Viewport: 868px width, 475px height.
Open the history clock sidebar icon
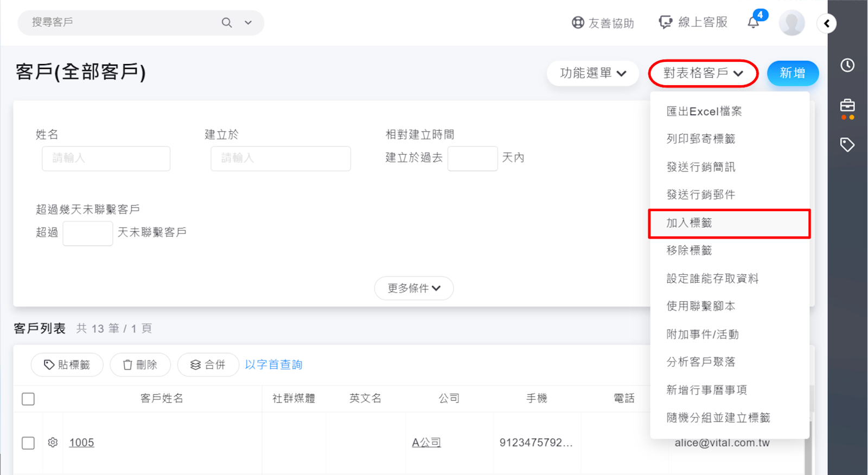point(847,65)
